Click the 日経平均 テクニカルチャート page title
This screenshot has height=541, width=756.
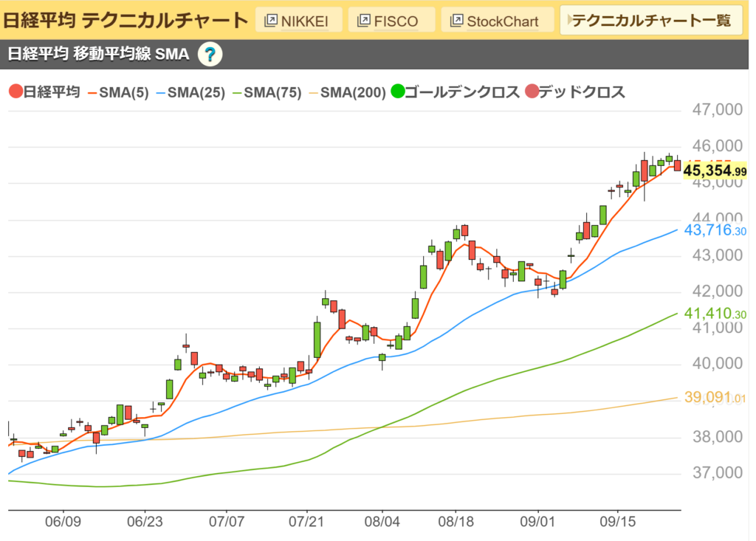click(x=124, y=21)
